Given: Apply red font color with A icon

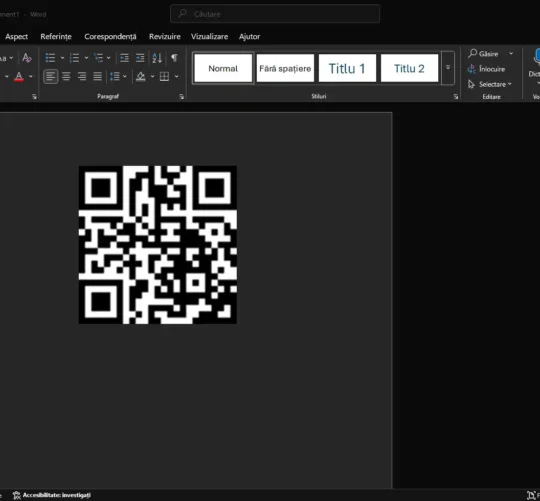Looking at the screenshot, I should pyautogui.click(x=19, y=76).
